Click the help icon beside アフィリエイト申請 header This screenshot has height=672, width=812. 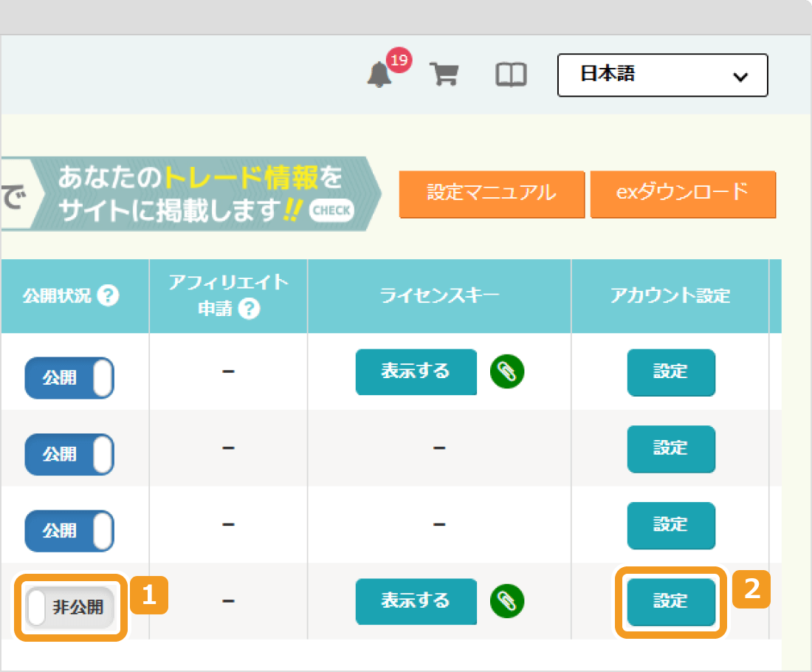(250, 309)
